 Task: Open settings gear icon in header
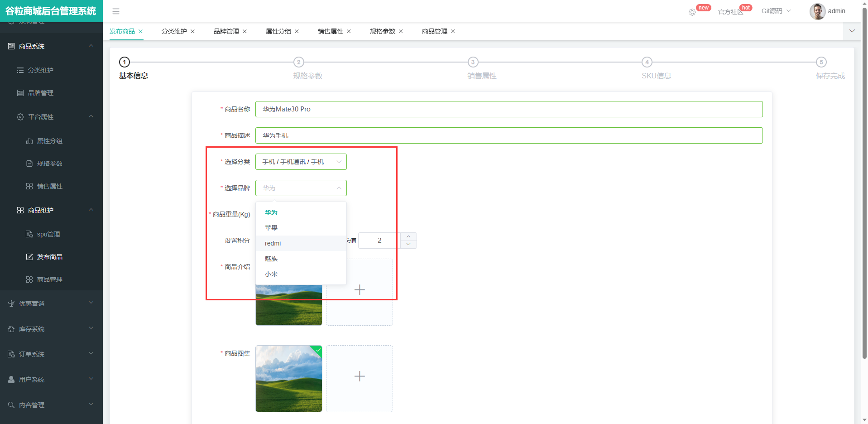tap(692, 12)
